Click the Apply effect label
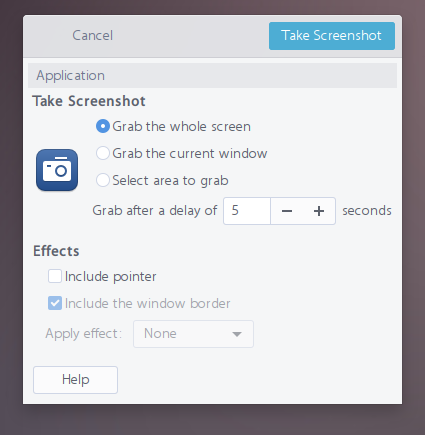The width and height of the screenshot is (425, 435). (x=84, y=334)
